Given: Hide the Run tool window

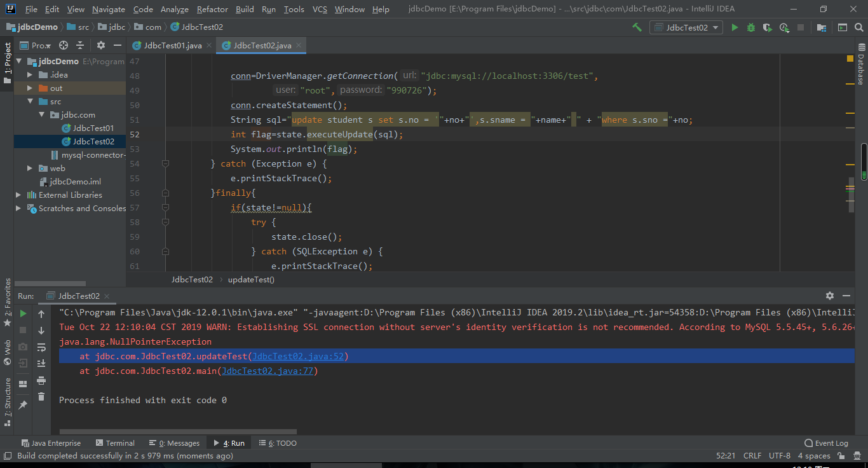Looking at the screenshot, I should 846,296.
